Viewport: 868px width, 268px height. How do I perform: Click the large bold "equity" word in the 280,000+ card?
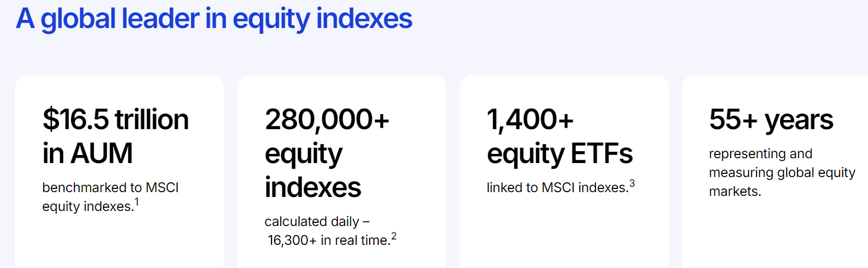coord(303,154)
